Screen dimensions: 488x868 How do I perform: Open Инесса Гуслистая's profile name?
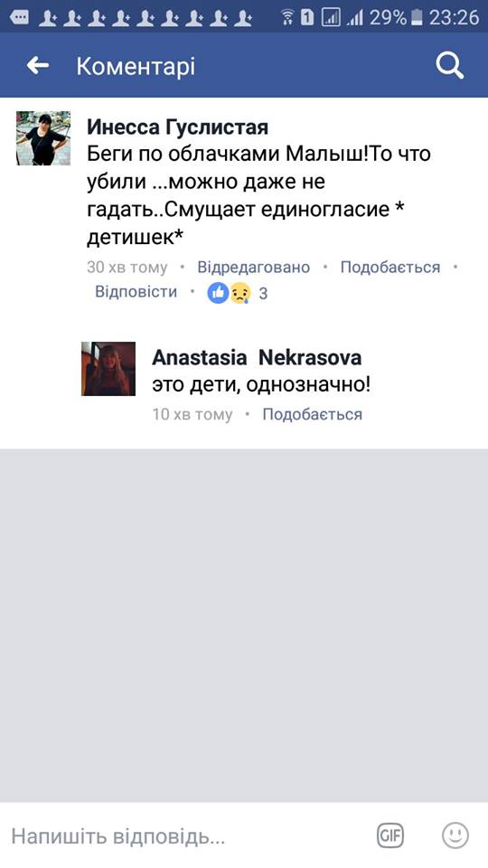[x=178, y=127]
